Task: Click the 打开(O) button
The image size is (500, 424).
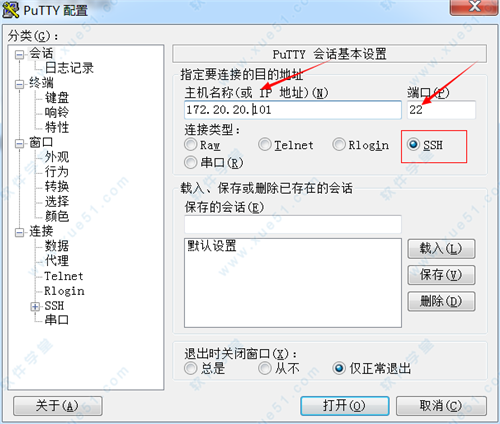Action: click(345, 406)
